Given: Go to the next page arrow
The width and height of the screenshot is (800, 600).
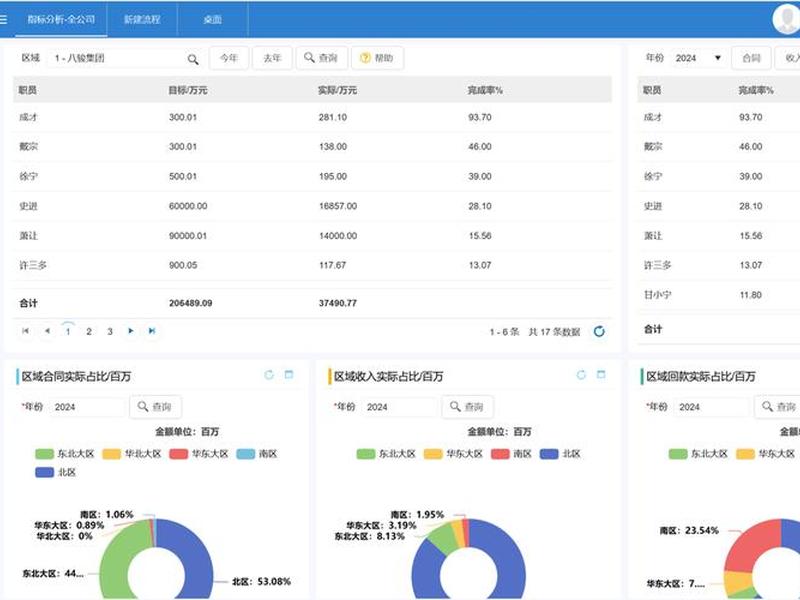Looking at the screenshot, I should click(131, 331).
